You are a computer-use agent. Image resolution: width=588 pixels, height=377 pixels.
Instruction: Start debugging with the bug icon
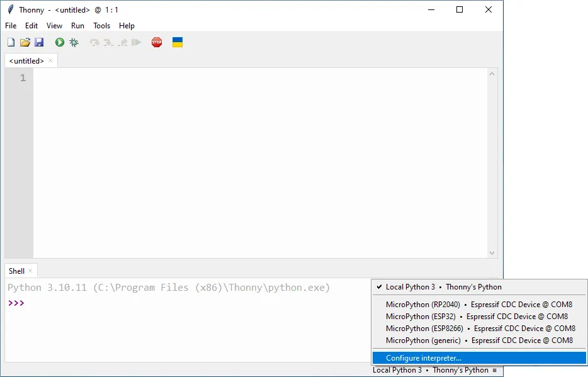pos(74,42)
